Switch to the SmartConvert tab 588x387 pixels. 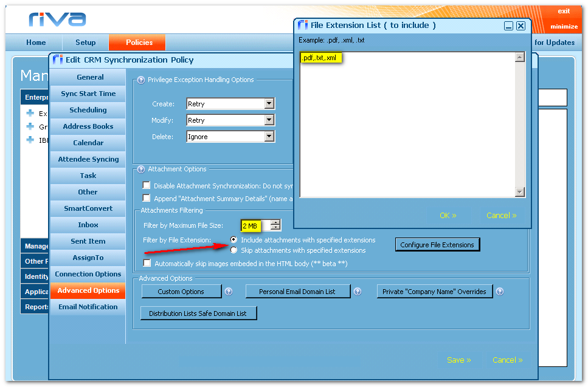click(88, 208)
